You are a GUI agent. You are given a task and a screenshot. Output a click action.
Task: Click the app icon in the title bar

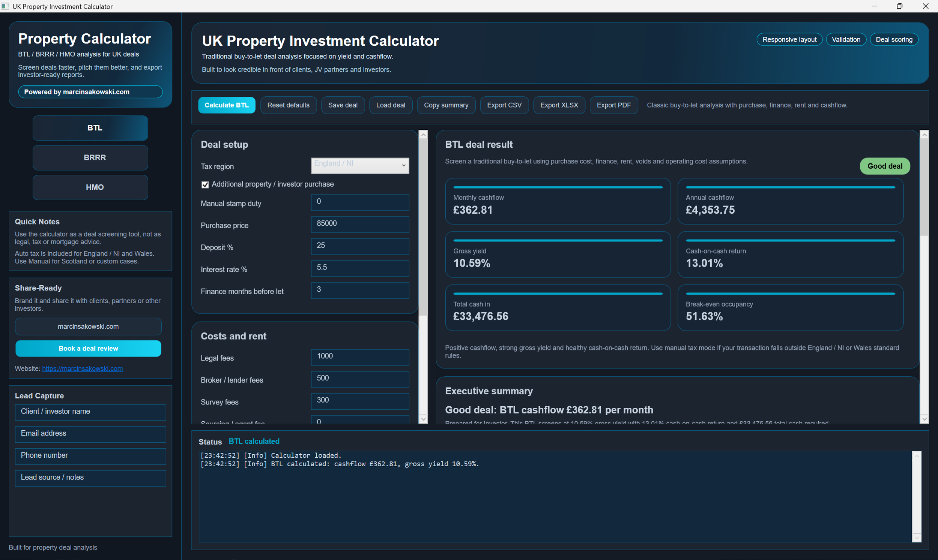tap(5, 6)
